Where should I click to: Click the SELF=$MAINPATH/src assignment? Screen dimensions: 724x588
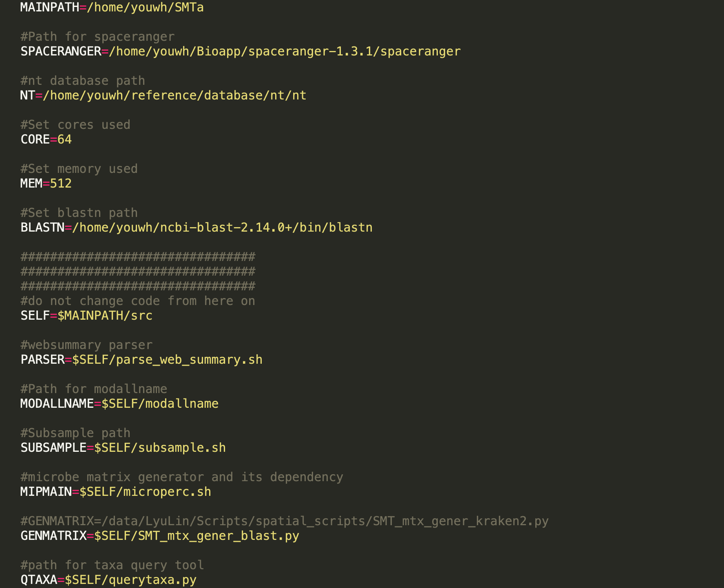pos(86,315)
